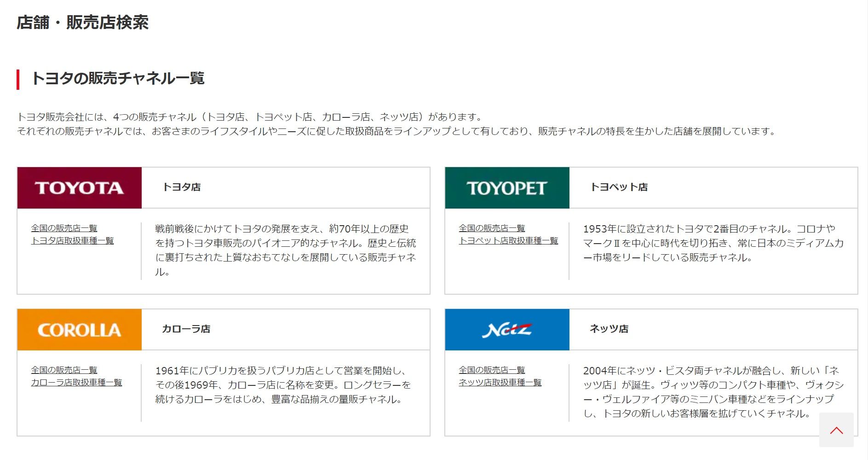Select the ネッツ店 card heading
This screenshot has width=868, height=460.
click(609, 329)
